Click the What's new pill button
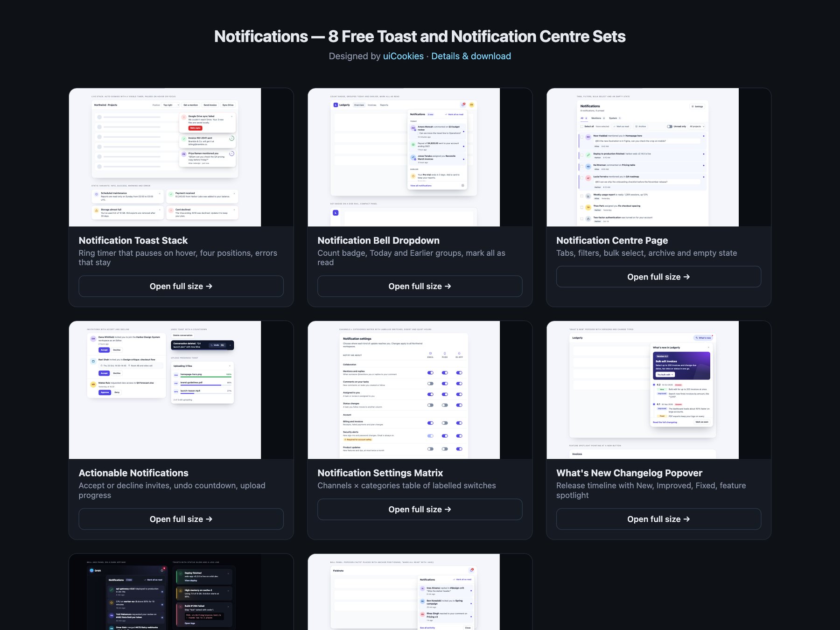This screenshot has width=840, height=630. pyautogui.click(x=703, y=337)
